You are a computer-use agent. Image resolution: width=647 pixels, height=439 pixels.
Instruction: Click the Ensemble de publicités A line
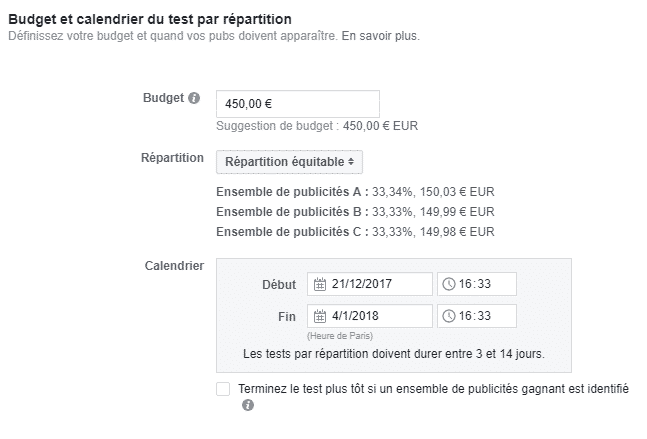click(354, 191)
